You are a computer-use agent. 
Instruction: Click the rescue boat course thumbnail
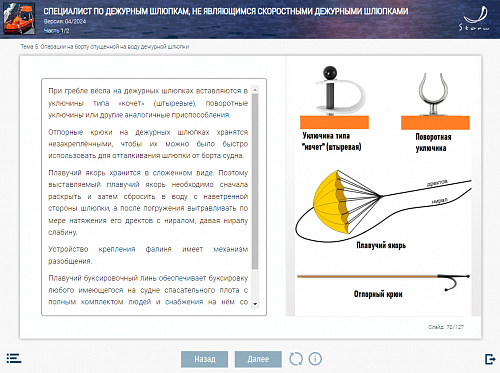(x=19, y=18)
